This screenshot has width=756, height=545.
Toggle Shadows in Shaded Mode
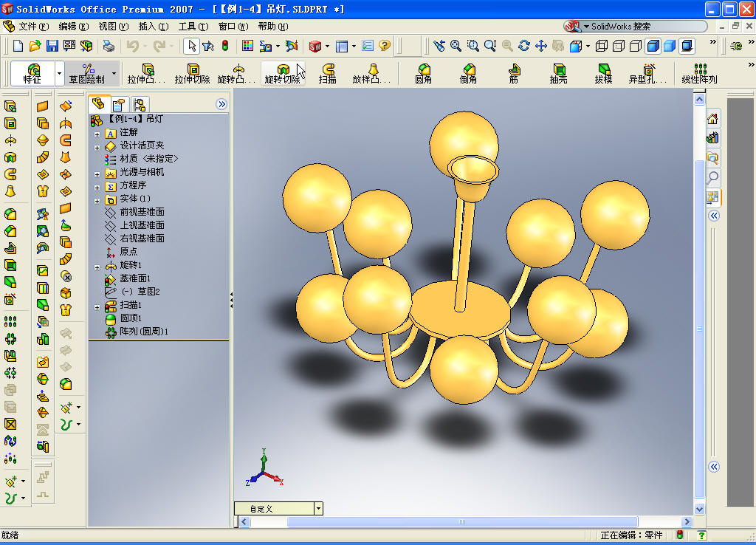tap(687, 46)
